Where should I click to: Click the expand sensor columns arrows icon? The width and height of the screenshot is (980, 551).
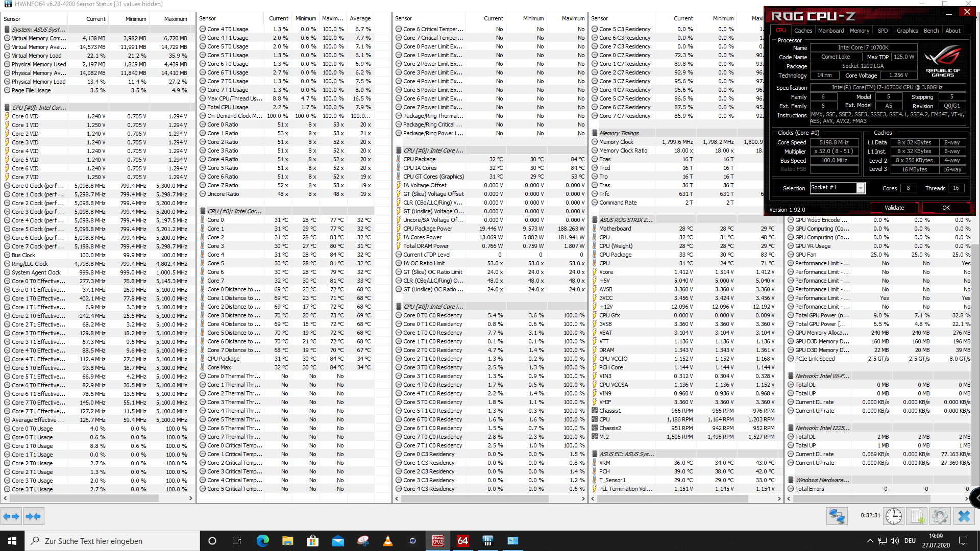tap(11, 516)
